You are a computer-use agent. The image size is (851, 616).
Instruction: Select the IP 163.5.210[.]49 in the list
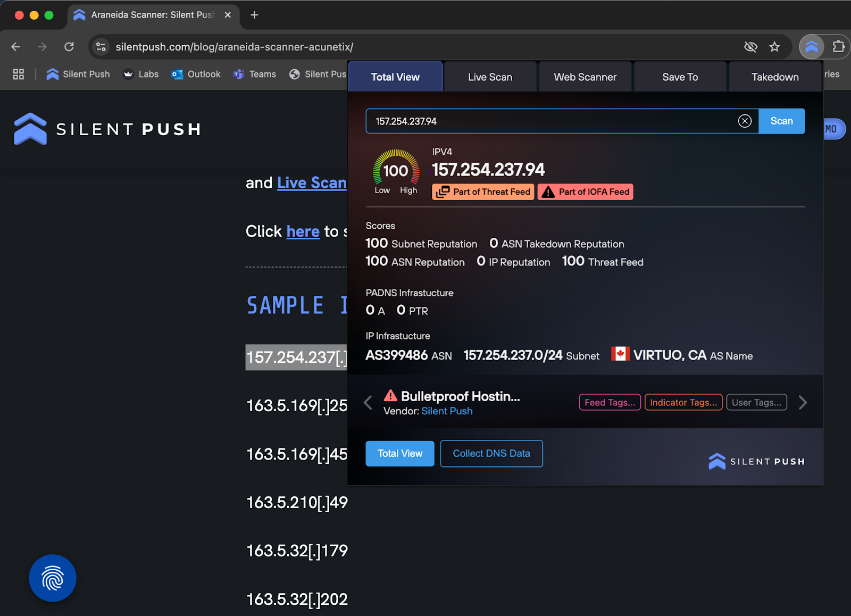pos(297,502)
